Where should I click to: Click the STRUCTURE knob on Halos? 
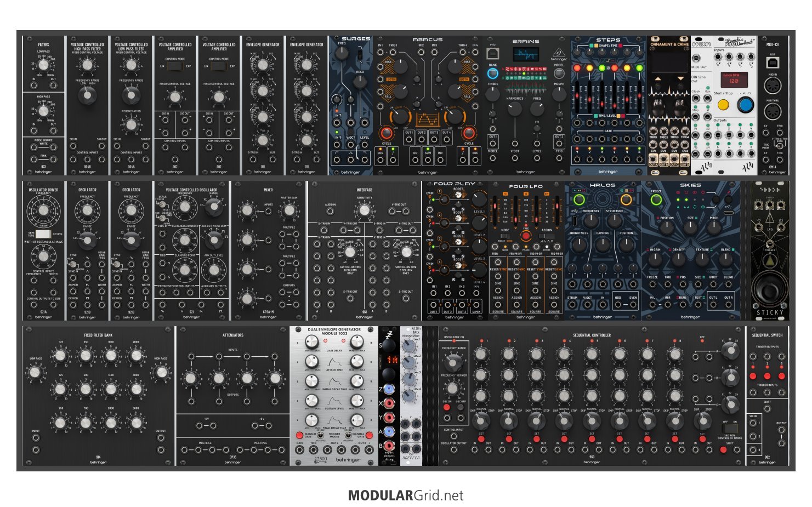[x=614, y=221]
